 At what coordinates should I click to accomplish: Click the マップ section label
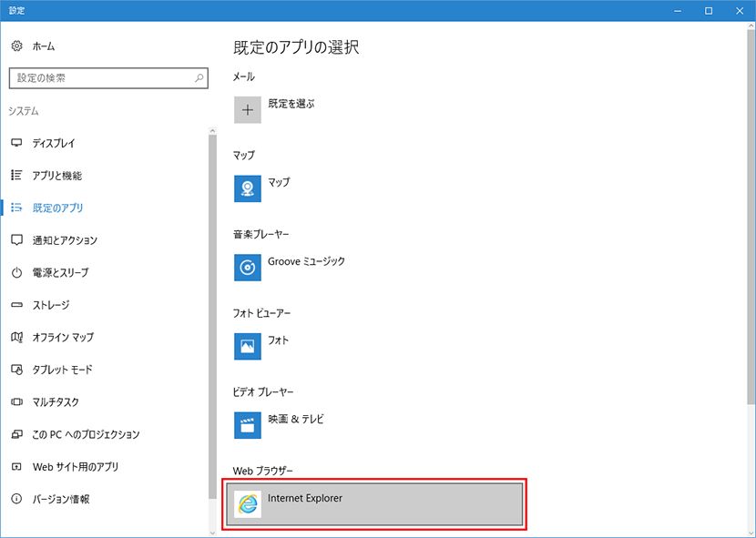tap(243, 156)
